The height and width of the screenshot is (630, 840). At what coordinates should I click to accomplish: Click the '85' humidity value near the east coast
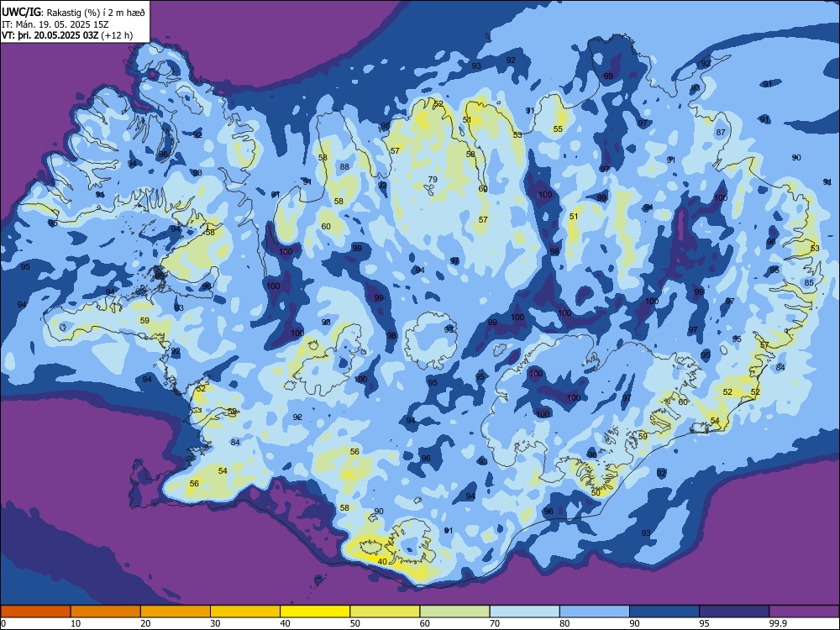point(809,283)
